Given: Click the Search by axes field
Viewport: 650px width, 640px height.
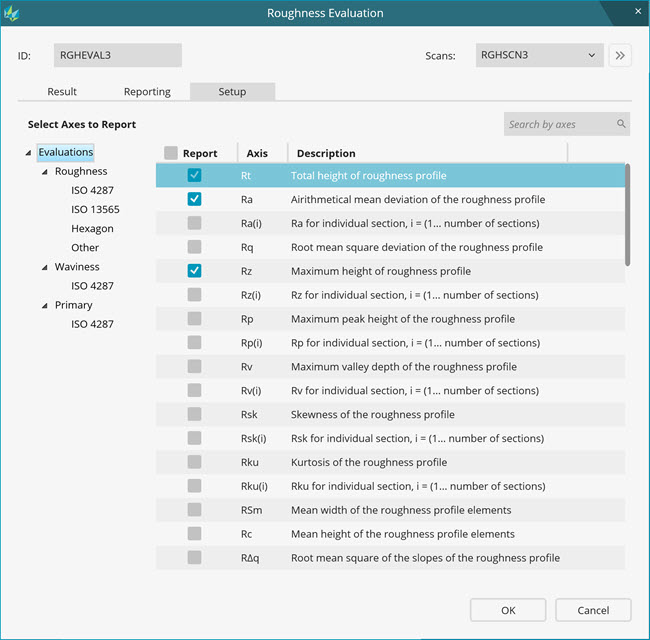Looking at the screenshot, I should pos(558,124).
